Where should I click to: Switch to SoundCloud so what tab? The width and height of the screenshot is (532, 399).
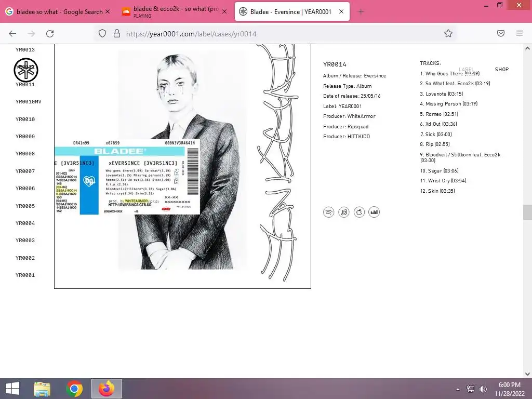[x=175, y=12]
